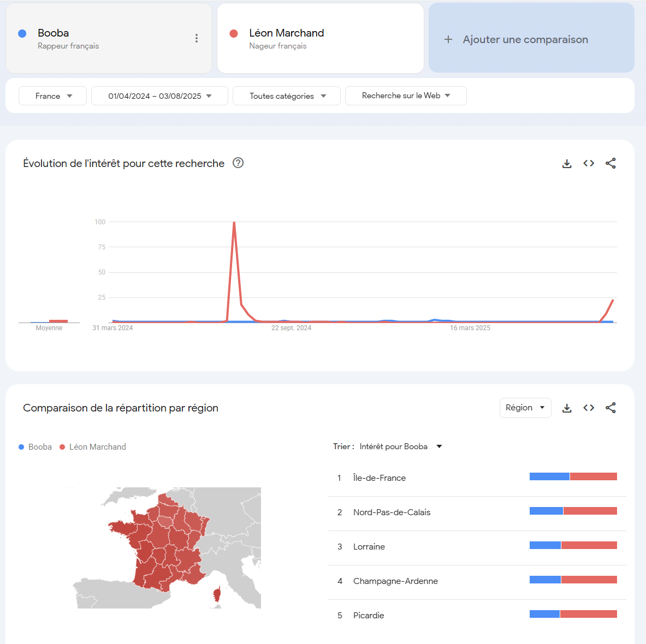Click Corsica on the France map

click(x=217, y=595)
